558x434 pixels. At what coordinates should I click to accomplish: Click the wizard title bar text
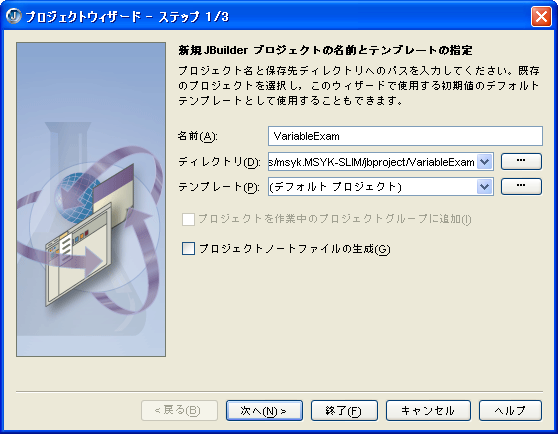(x=127, y=17)
